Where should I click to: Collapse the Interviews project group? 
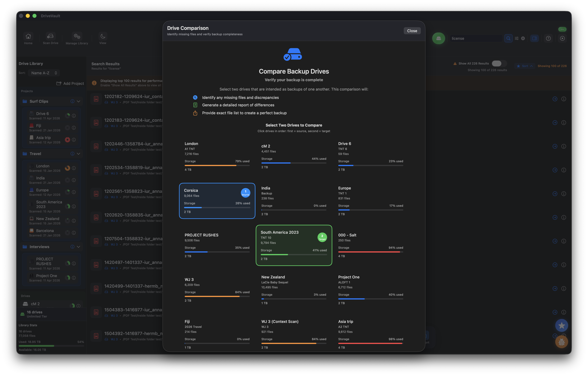click(x=78, y=247)
